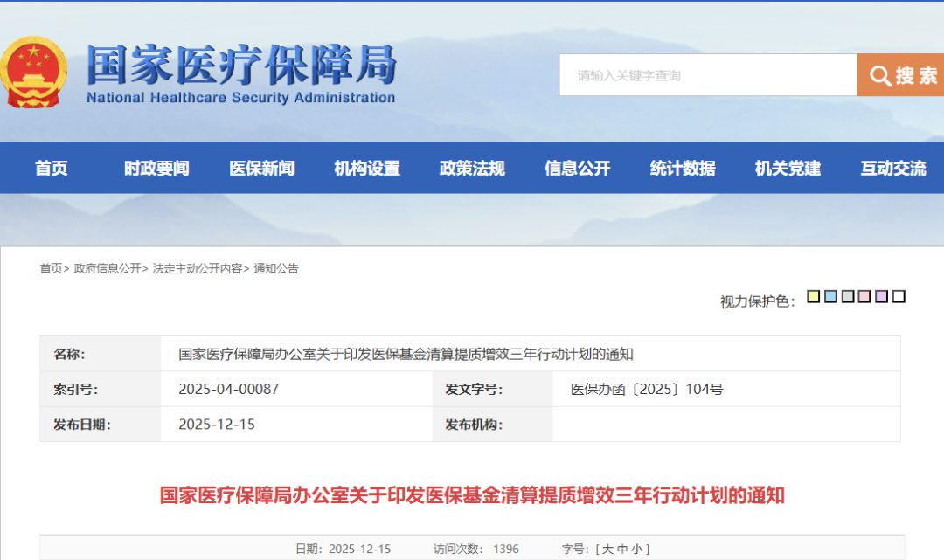Click the 日期：2025-12-15 line below headline
This screenshot has width=944, height=560.
click(344, 550)
